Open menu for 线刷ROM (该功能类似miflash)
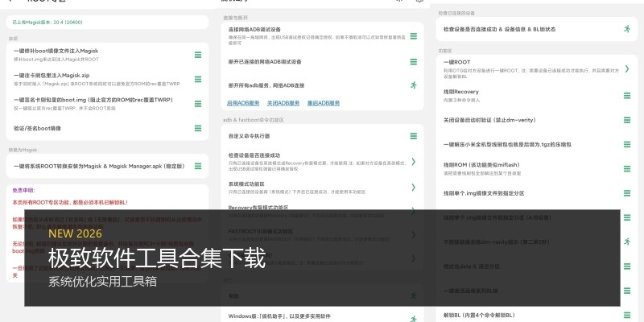This screenshot has width=644, height=322. coord(627,168)
